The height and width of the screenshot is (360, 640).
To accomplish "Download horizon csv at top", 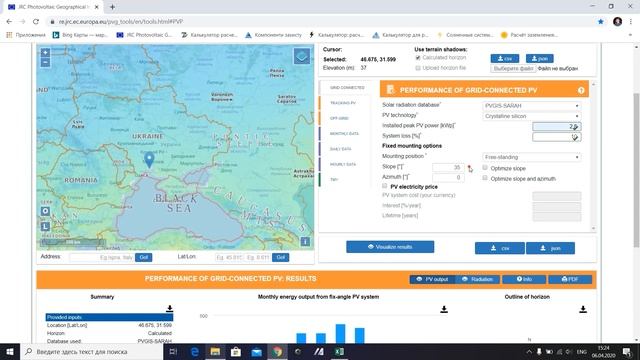I will pyautogui.click(x=505, y=58).
